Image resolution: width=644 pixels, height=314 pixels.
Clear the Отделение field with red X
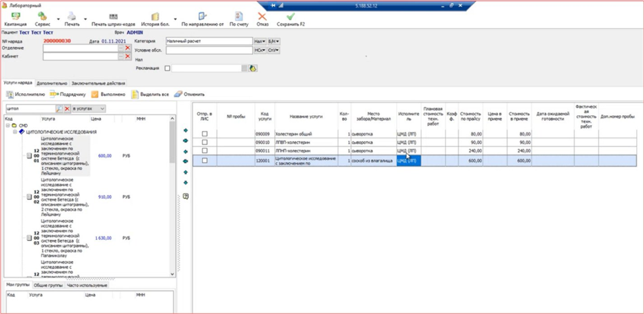pyautogui.click(x=127, y=48)
